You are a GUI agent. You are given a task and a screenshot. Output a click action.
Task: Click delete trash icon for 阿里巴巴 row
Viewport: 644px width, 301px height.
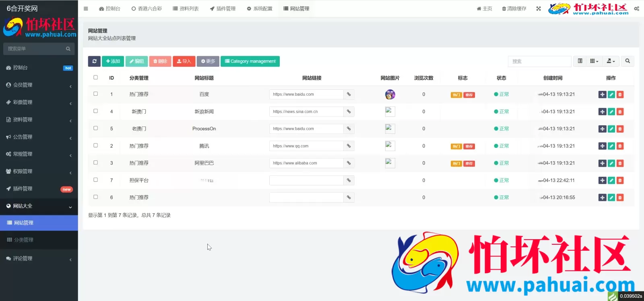[620, 163]
